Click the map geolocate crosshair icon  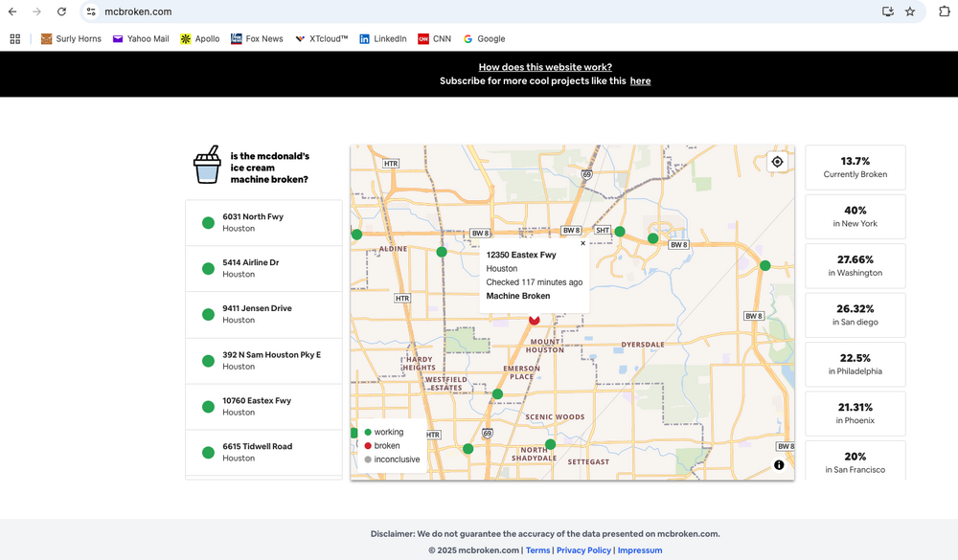pos(777,162)
